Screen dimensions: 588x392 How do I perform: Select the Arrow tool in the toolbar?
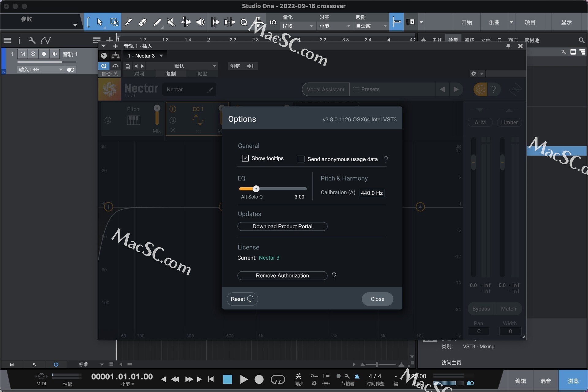(99, 22)
